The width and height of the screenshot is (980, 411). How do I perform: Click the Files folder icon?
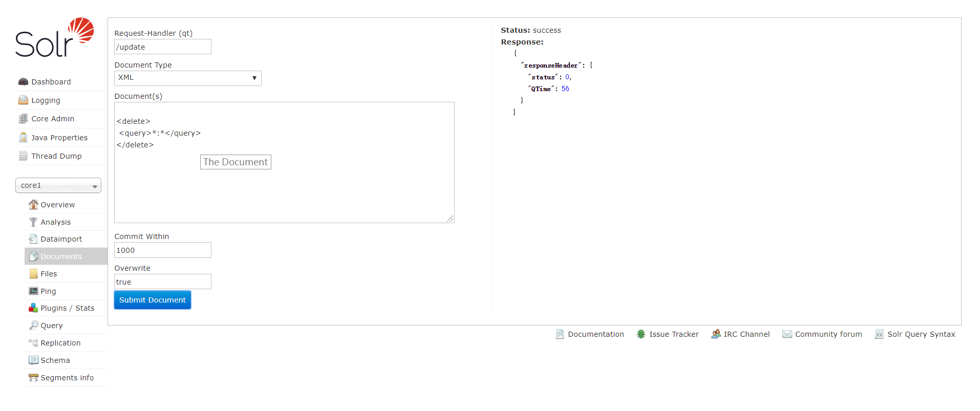point(33,274)
